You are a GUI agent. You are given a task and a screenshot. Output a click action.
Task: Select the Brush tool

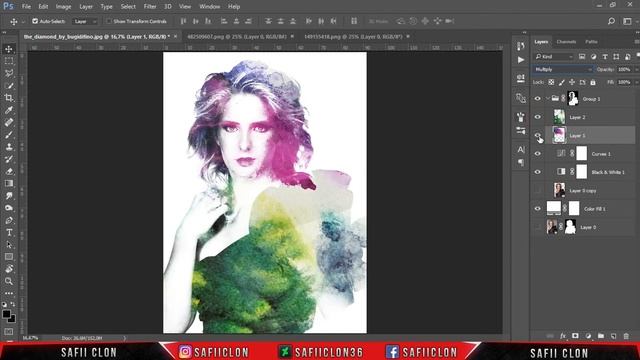[9, 135]
